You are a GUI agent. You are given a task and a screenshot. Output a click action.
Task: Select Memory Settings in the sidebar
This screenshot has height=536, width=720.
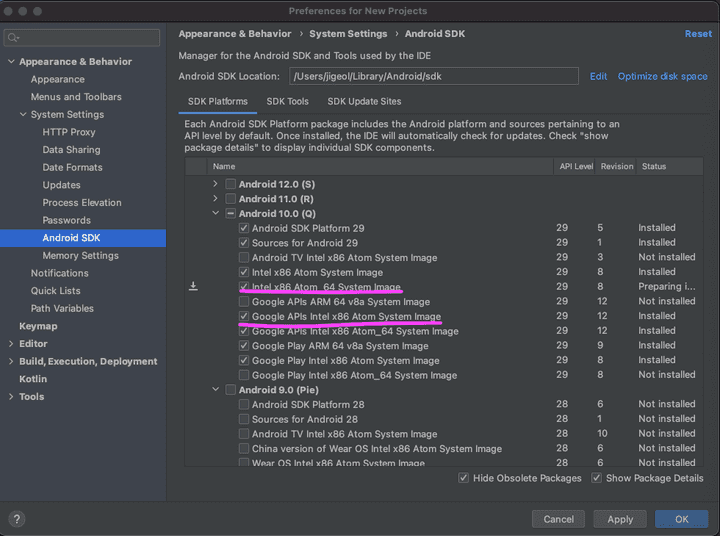coord(80,255)
